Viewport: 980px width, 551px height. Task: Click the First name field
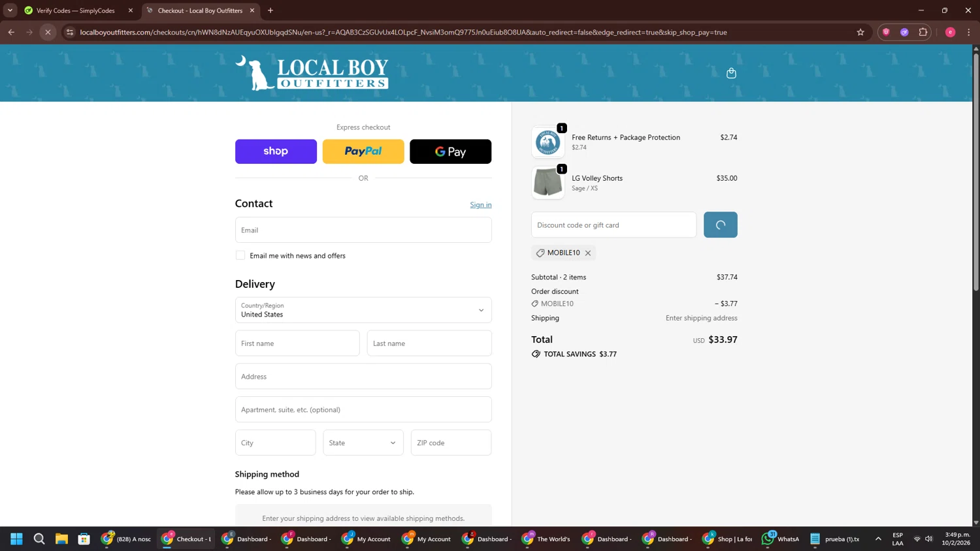pos(297,343)
